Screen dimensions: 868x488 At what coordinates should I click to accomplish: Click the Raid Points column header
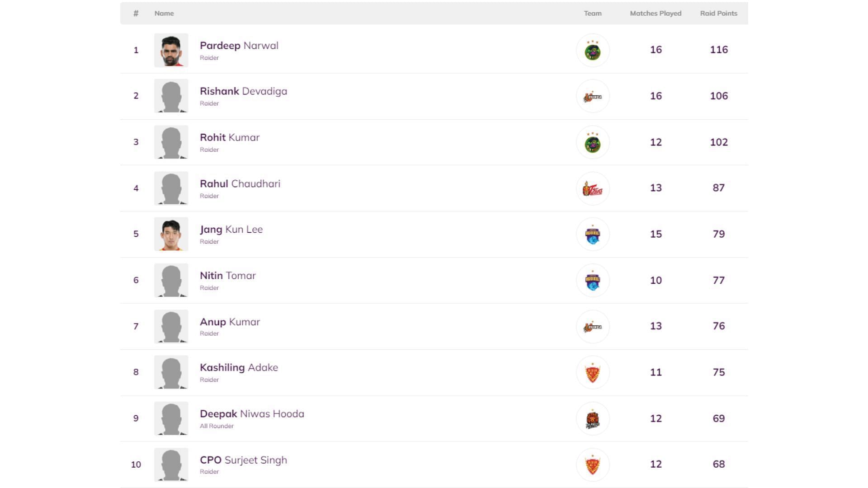pyautogui.click(x=718, y=14)
